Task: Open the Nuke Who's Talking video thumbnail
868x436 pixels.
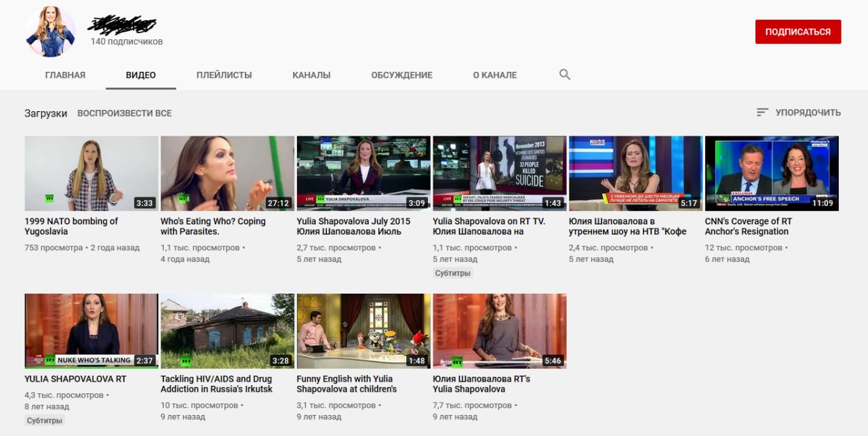Action: (x=92, y=331)
